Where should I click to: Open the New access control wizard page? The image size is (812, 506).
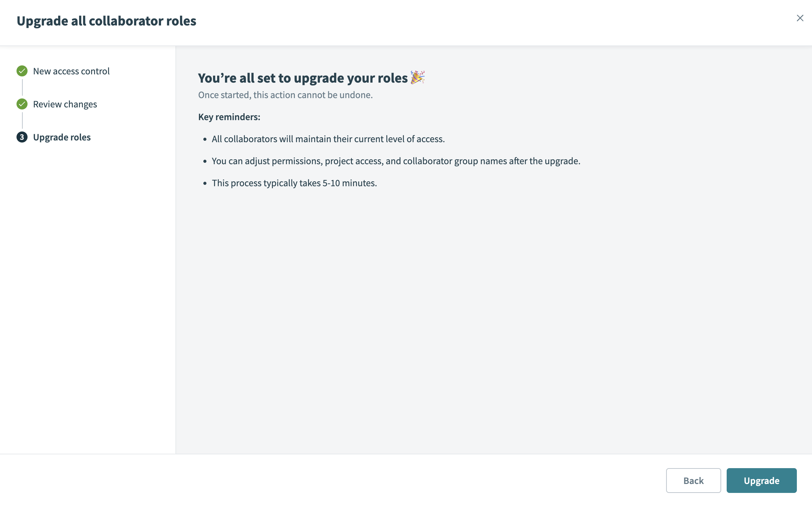pos(71,71)
